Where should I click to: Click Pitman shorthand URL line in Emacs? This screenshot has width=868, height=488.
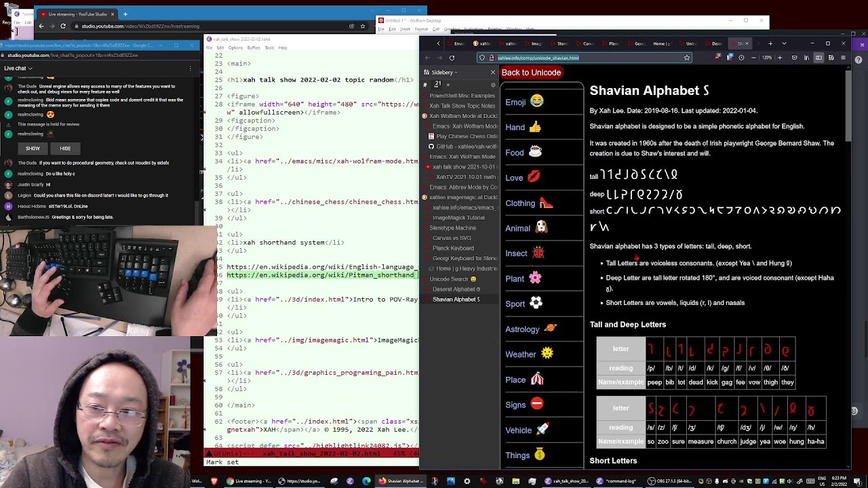pos(321,275)
